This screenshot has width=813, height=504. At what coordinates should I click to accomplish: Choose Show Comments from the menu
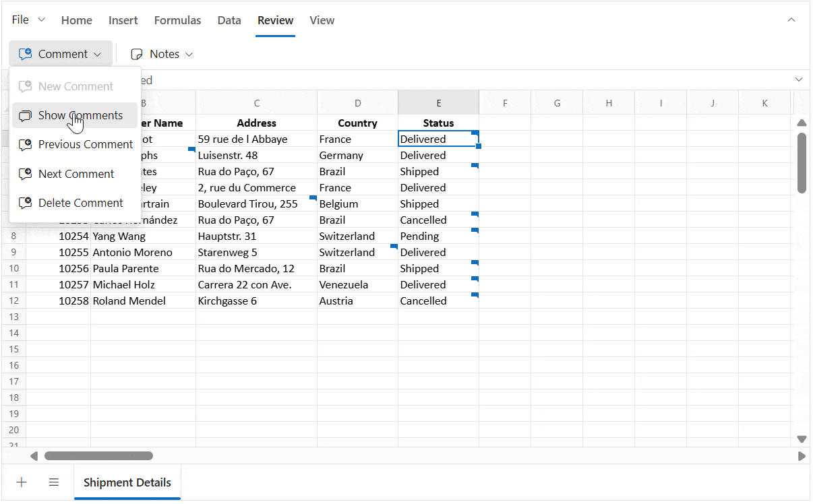tap(75, 115)
